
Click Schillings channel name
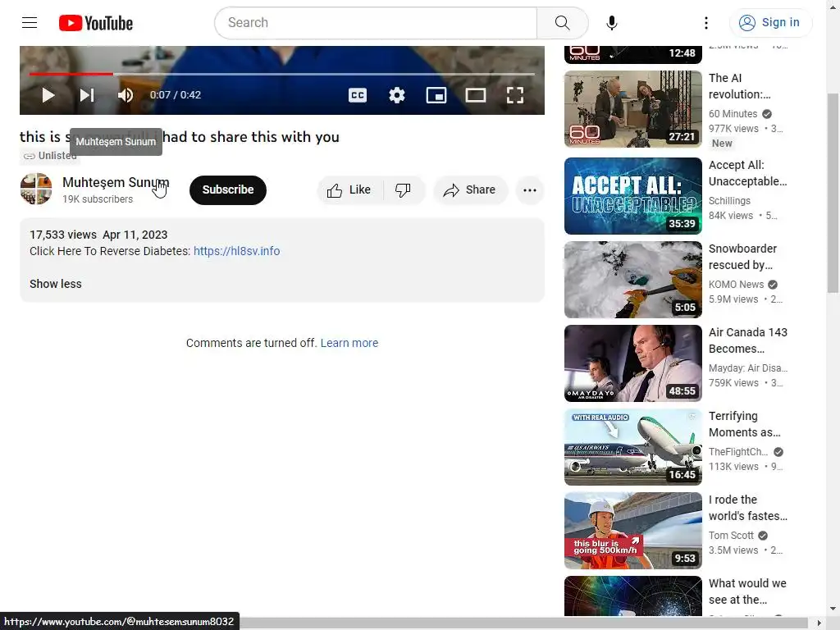pos(729,200)
